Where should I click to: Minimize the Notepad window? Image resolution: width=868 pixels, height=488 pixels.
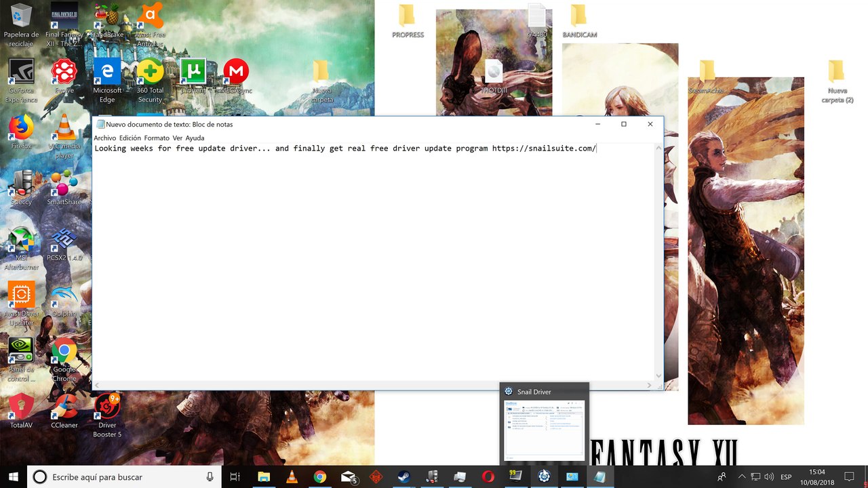click(x=597, y=124)
